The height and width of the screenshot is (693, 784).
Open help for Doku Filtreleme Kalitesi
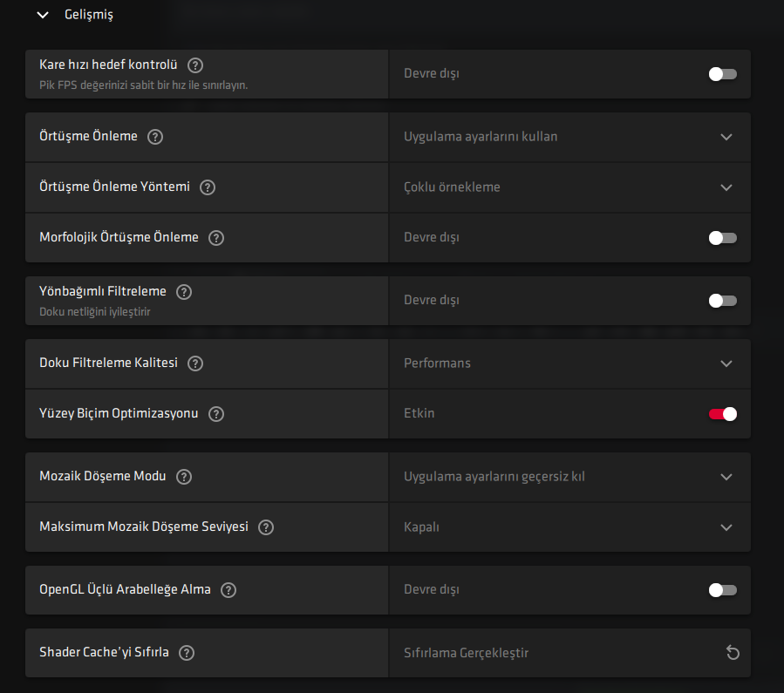pyautogui.click(x=195, y=363)
